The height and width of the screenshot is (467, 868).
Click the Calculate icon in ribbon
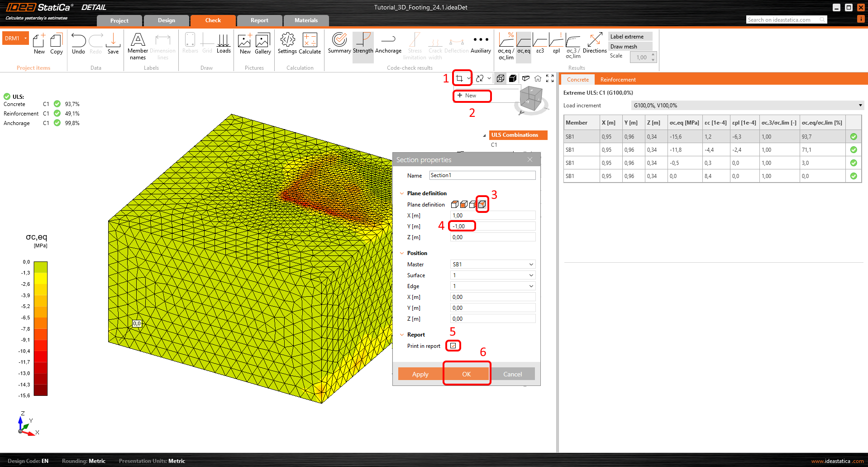[x=310, y=43]
